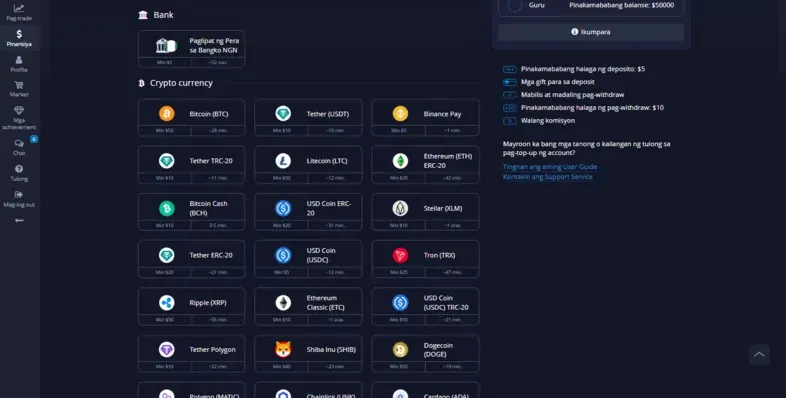Select Ethereum (ETH) ERC-20 method

coord(425,164)
